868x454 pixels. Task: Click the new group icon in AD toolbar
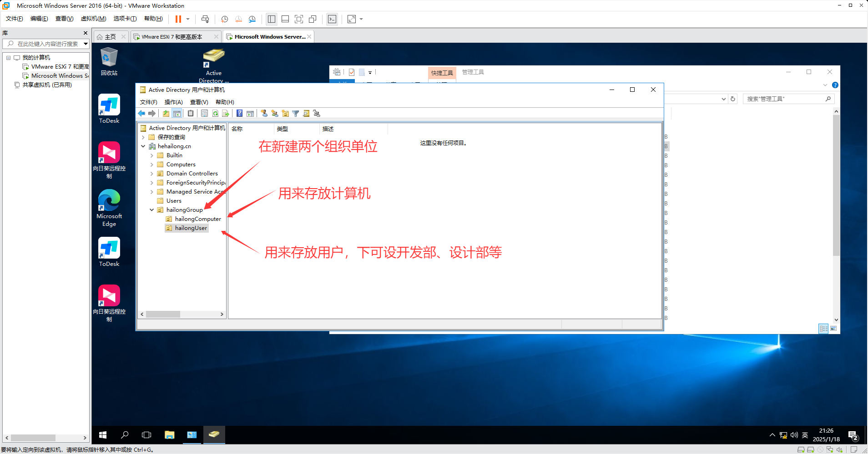point(274,114)
